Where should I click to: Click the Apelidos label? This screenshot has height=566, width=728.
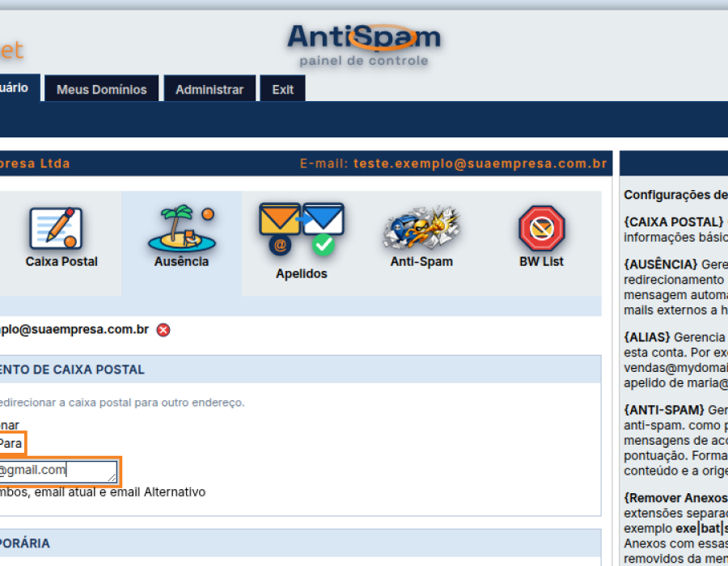[302, 274]
